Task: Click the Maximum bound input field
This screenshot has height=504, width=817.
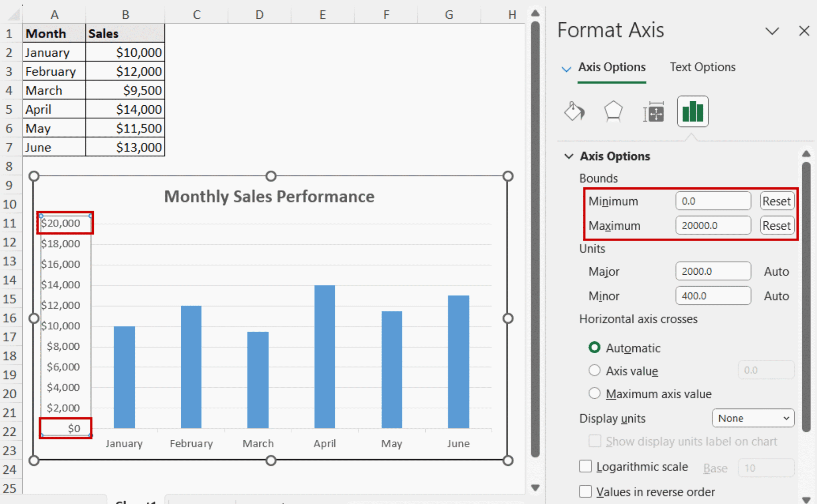Action: click(713, 225)
